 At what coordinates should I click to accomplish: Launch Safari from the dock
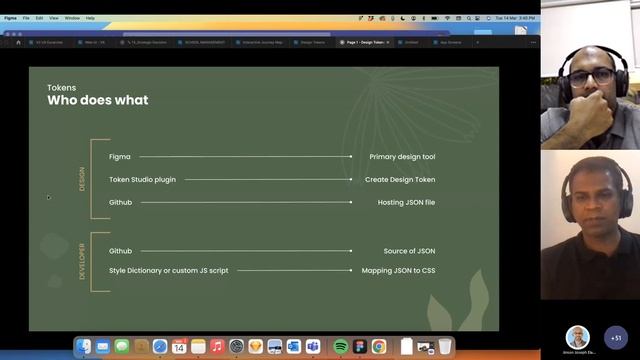point(160,347)
